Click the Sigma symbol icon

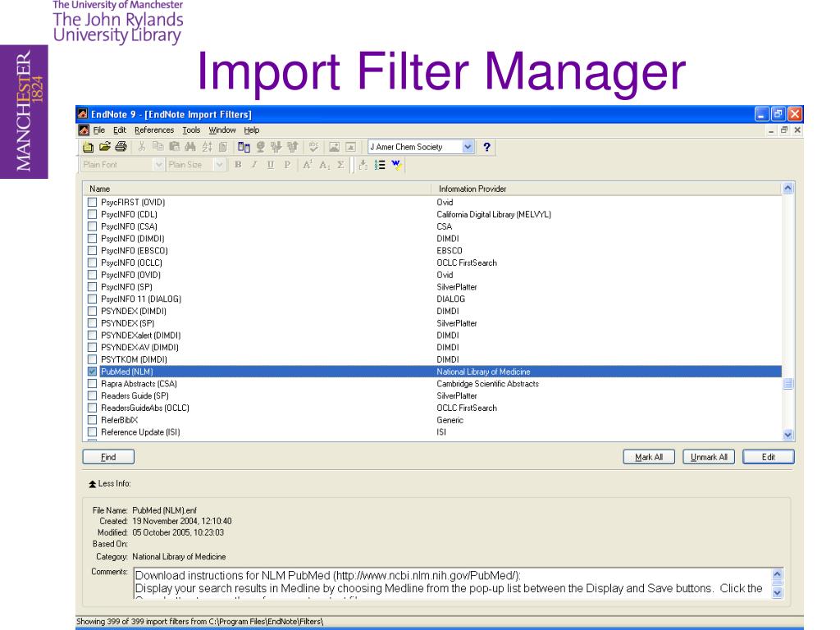point(340,165)
